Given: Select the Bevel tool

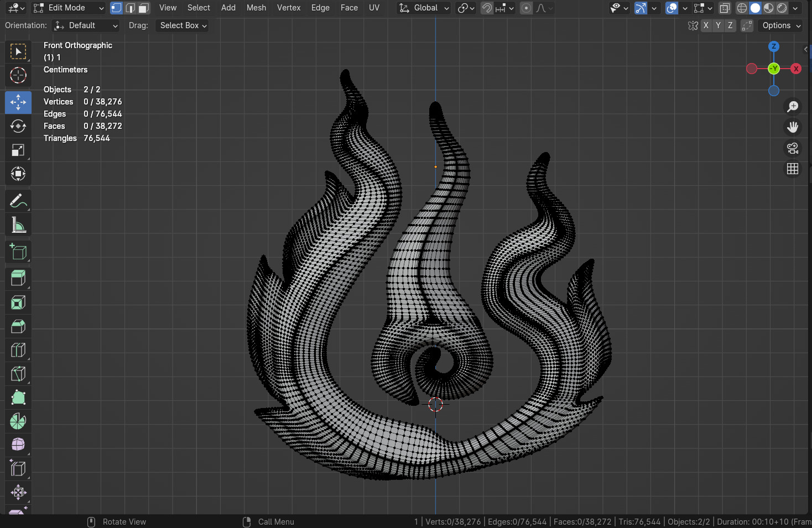Looking at the screenshot, I should click(18, 326).
